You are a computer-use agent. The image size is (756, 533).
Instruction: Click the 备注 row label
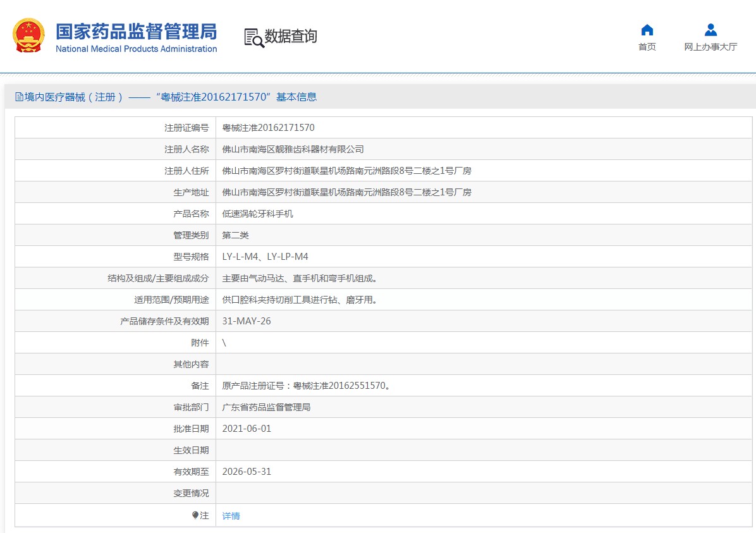[x=200, y=386]
